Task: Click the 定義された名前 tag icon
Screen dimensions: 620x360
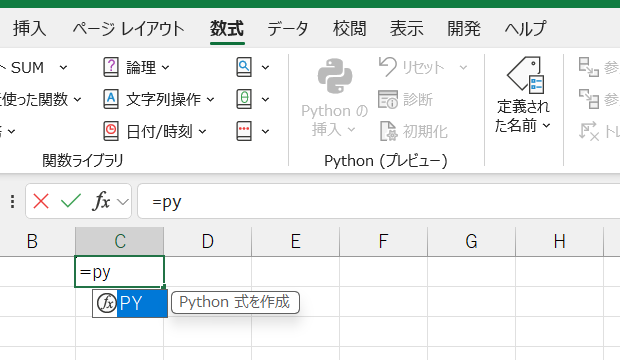Action: (x=525, y=74)
